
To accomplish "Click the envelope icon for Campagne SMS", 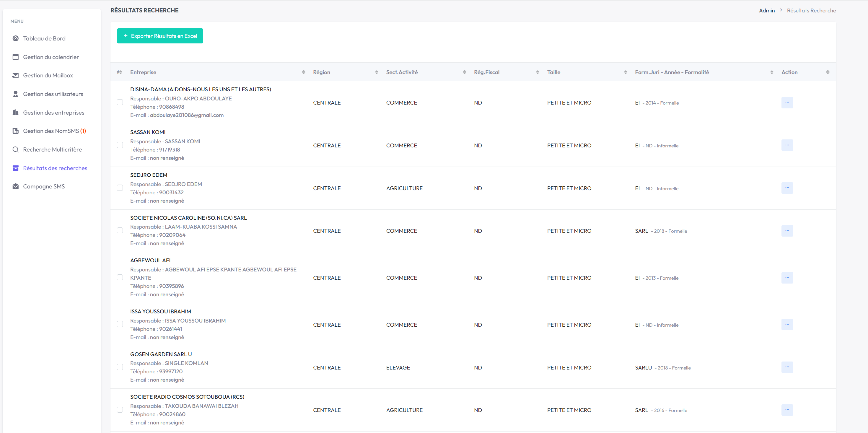I will tap(15, 186).
